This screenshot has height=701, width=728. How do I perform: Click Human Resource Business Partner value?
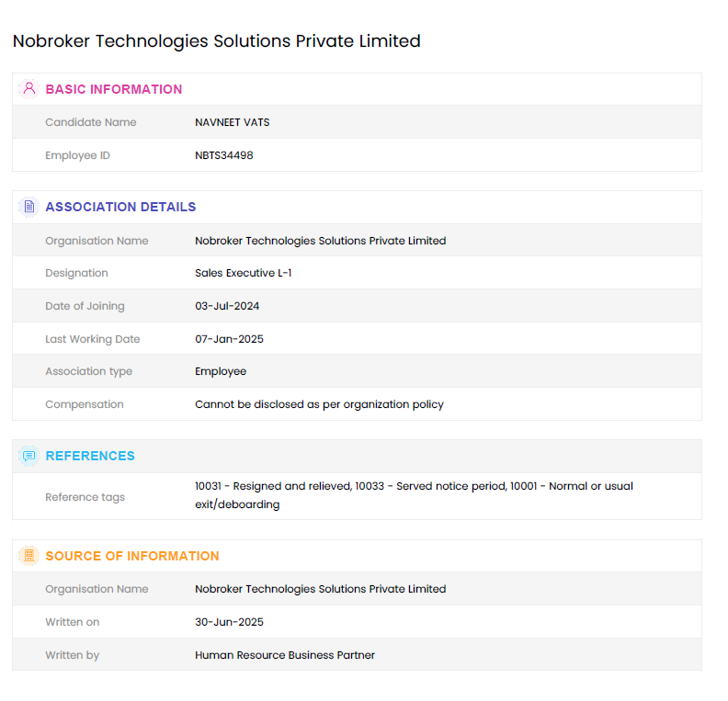click(x=285, y=655)
